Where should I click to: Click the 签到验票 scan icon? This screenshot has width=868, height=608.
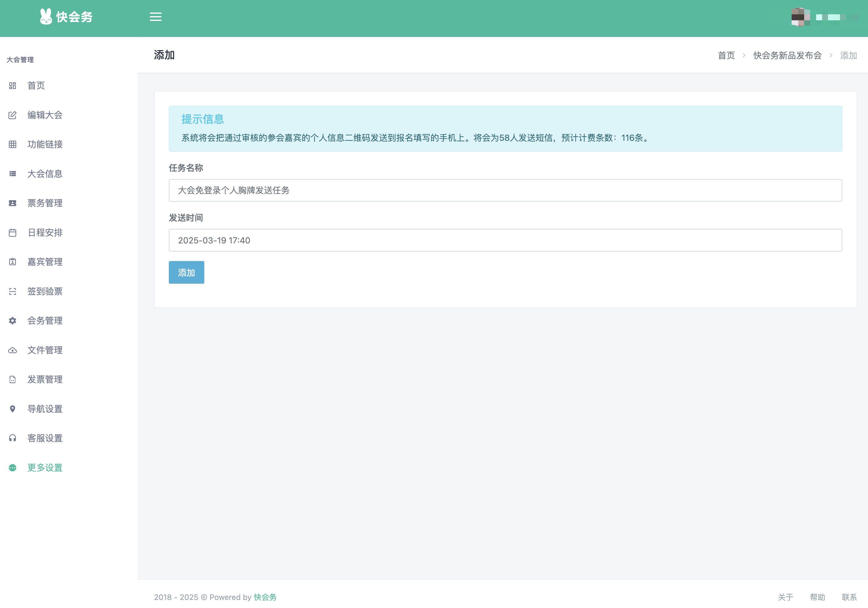[x=13, y=291]
